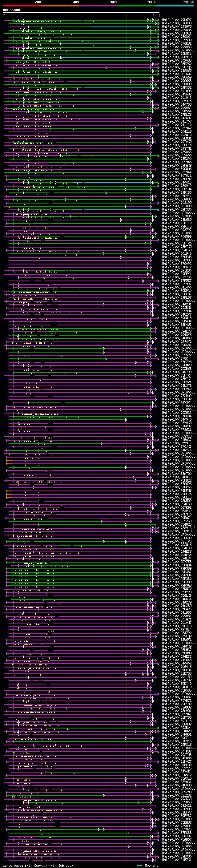Viewport: 197px width, 868px height.
Task: Select the query ID BB936808
Action: tap(11, 10)
